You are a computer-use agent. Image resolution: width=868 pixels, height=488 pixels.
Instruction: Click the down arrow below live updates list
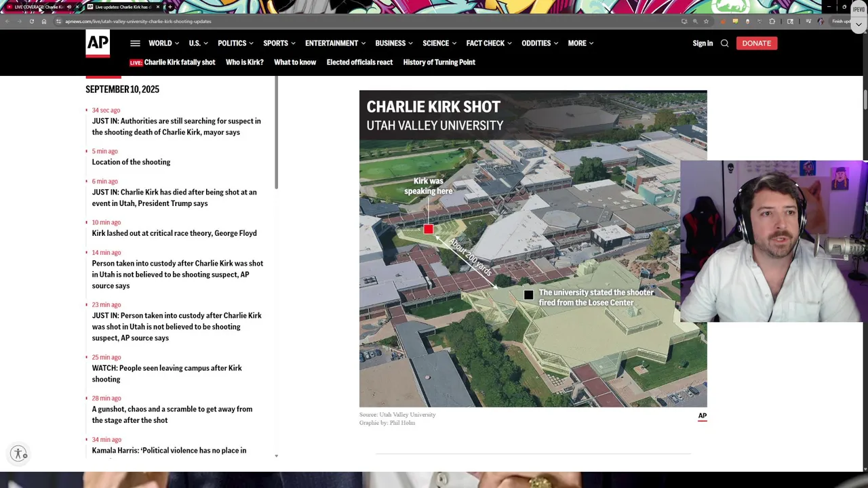tap(277, 456)
